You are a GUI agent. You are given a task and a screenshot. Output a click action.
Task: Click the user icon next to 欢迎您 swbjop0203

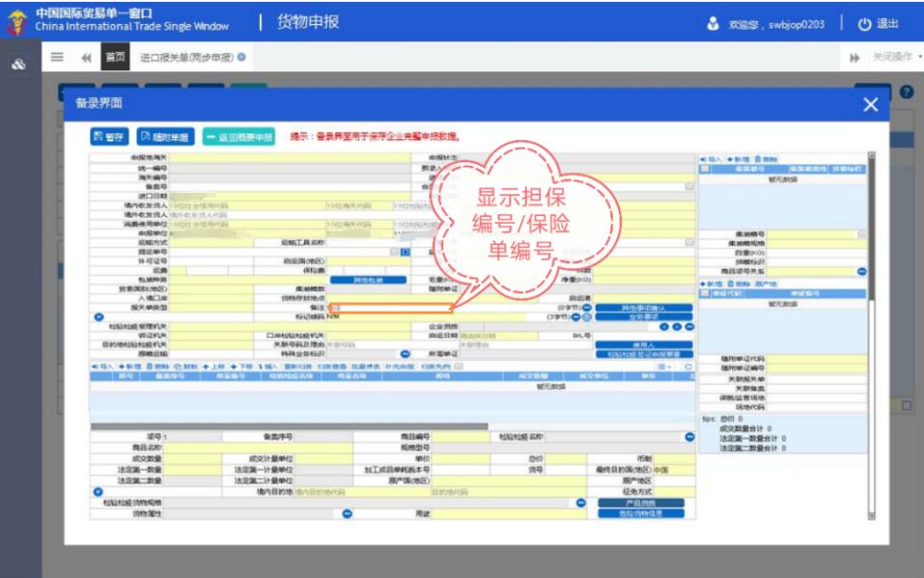(710, 23)
